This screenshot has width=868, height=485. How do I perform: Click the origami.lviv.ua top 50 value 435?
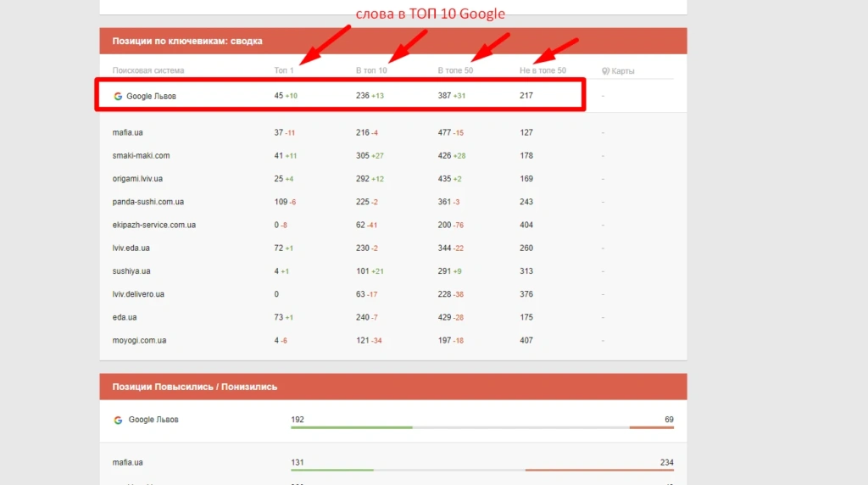pos(444,179)
